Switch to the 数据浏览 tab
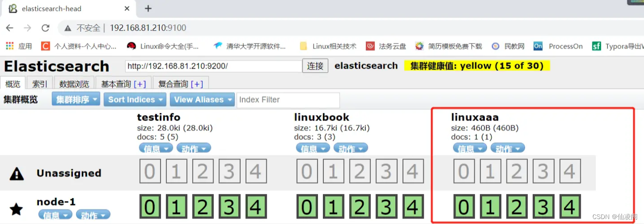Image resolution: width=644 pixels, height=224 pixels. point(75,84)
